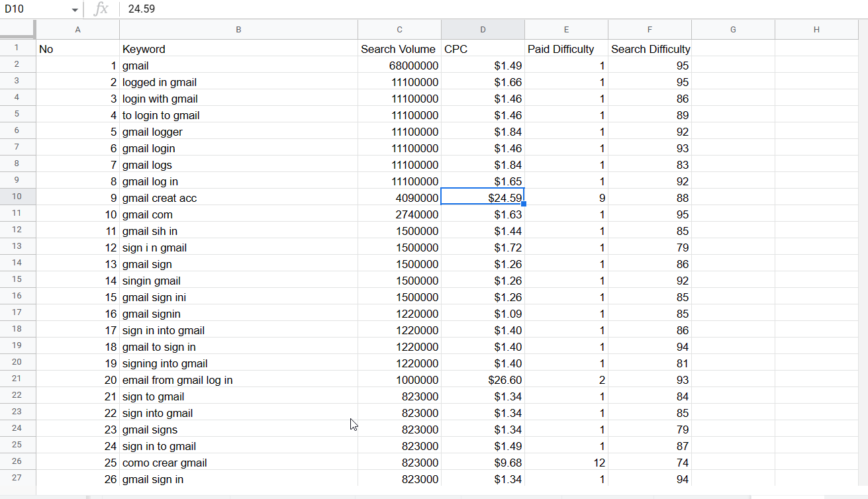This screenshot has height=499, width=868.
Task: Click the Keyword header cell
Action: coord(238,49)
